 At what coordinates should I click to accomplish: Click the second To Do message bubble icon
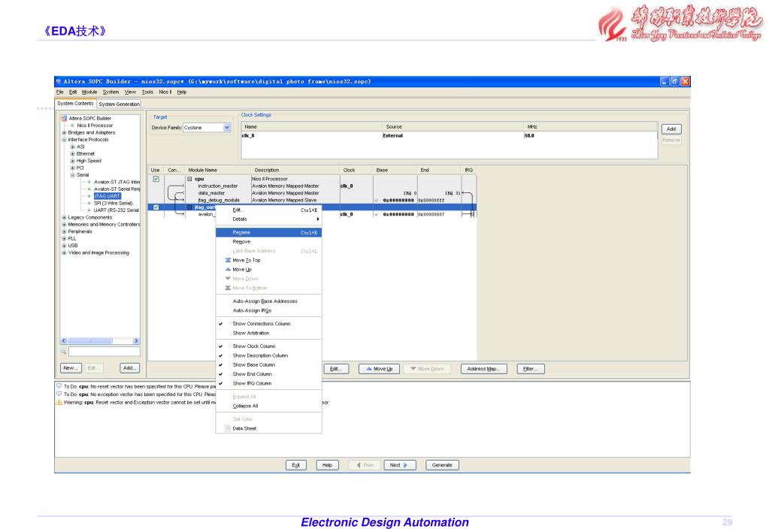(59, 394)
